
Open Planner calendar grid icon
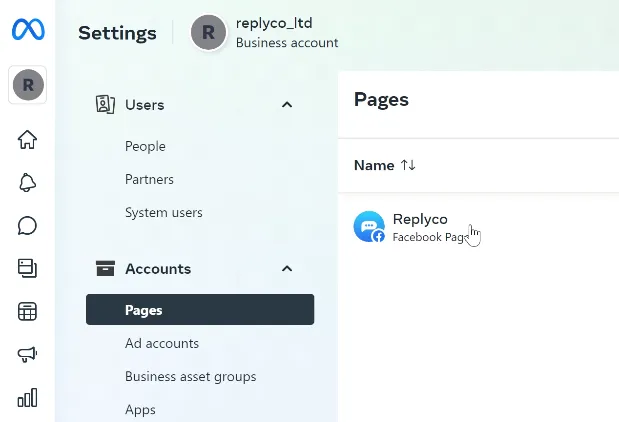[x=27, y=311]
